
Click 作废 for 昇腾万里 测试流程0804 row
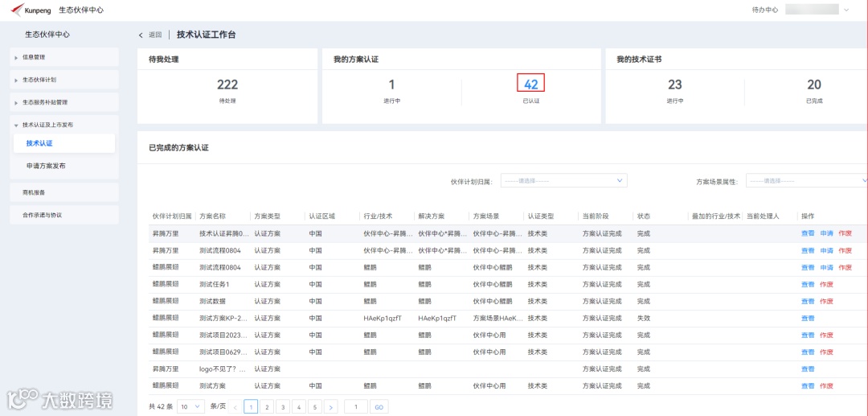pyautogui.click(x=845, y=251)
